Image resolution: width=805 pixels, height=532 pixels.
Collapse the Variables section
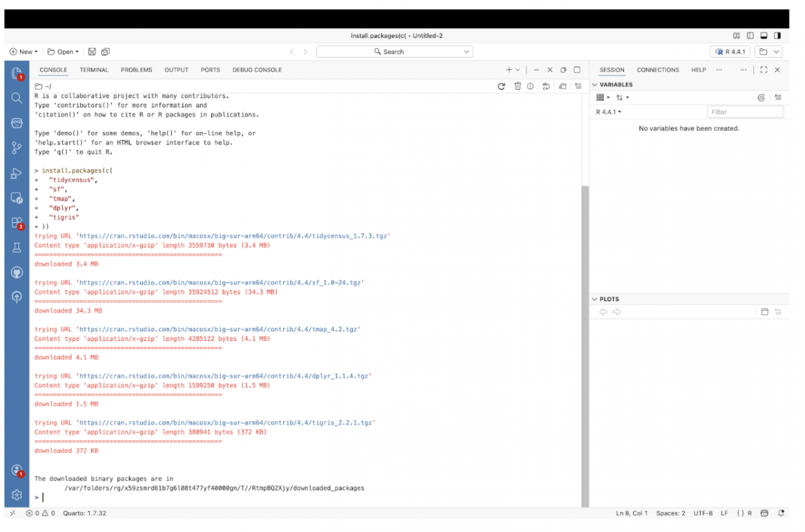(x=594, y=85)
